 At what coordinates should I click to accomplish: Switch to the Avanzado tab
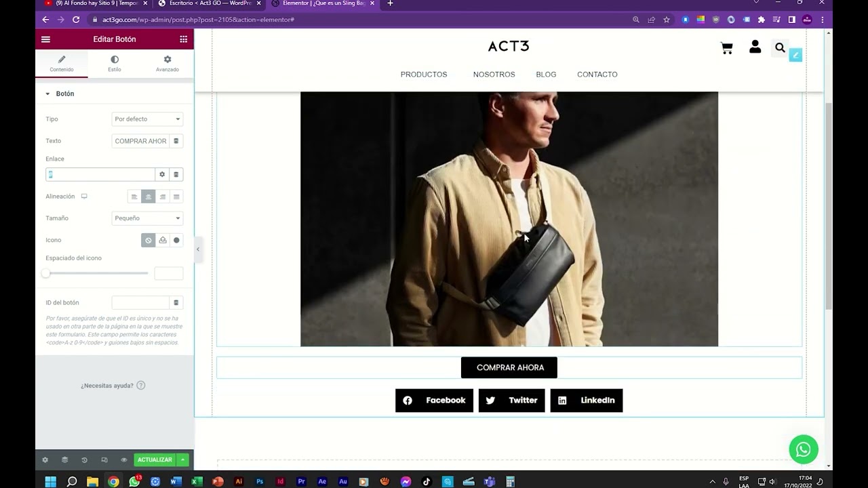(x=167, y=64)
